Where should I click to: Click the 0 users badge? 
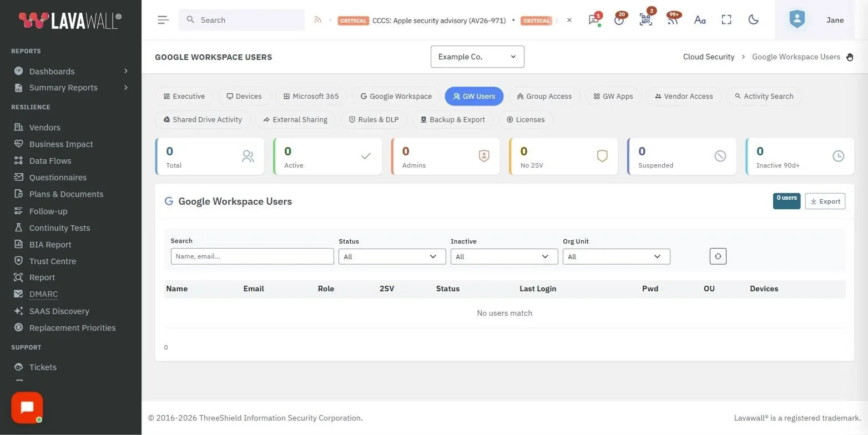click(x=786, y=201)
